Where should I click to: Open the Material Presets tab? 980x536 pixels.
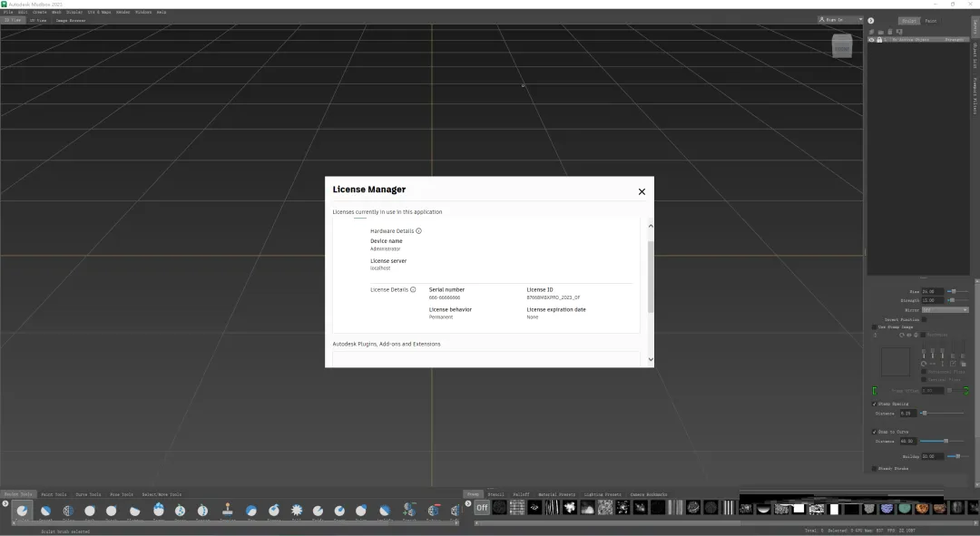557,494
